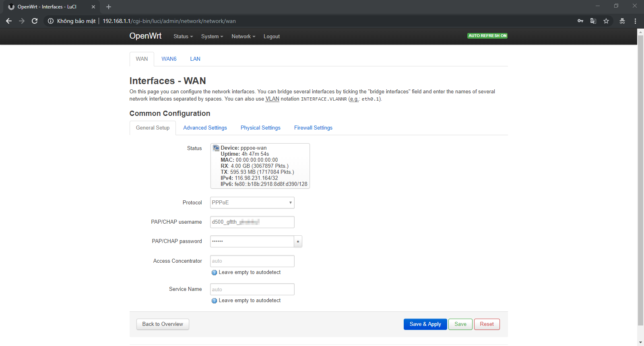Switch to the LAN interface tab

point(195,59)
